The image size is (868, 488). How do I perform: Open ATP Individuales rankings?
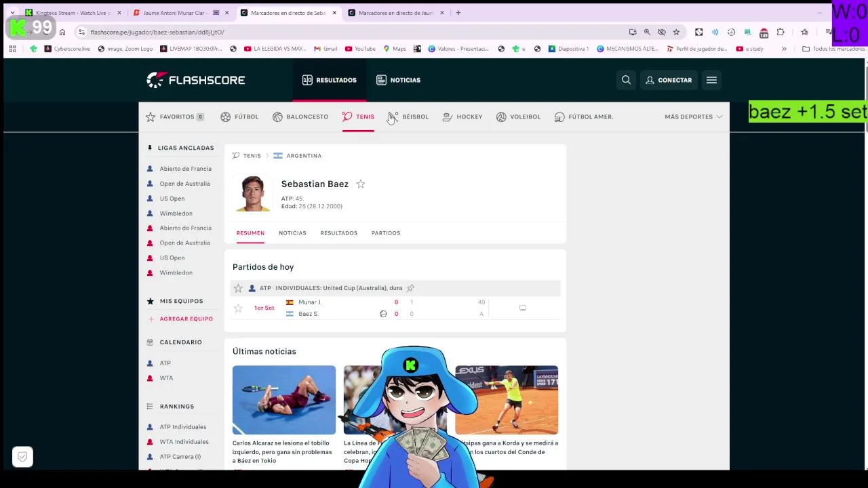click(182, 427)
